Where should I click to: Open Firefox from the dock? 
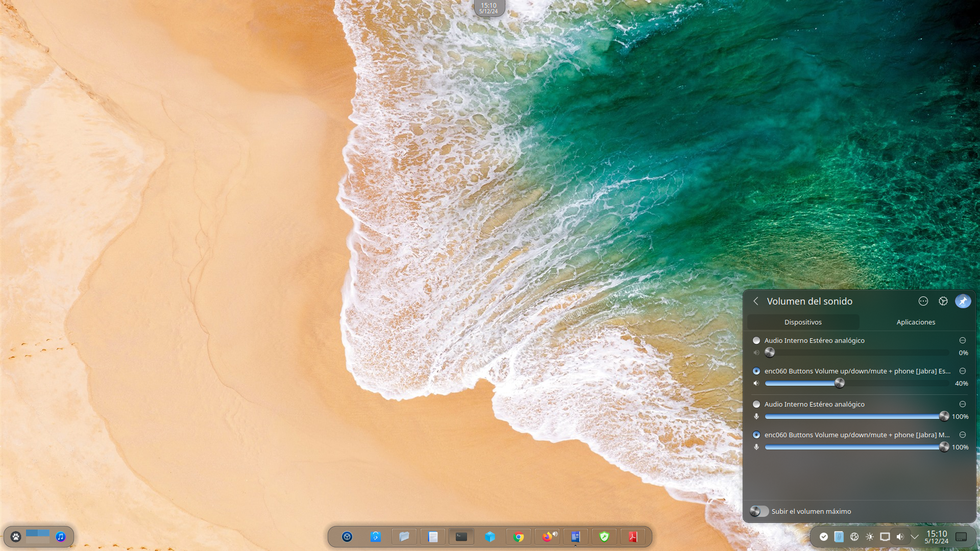(547, 537)
